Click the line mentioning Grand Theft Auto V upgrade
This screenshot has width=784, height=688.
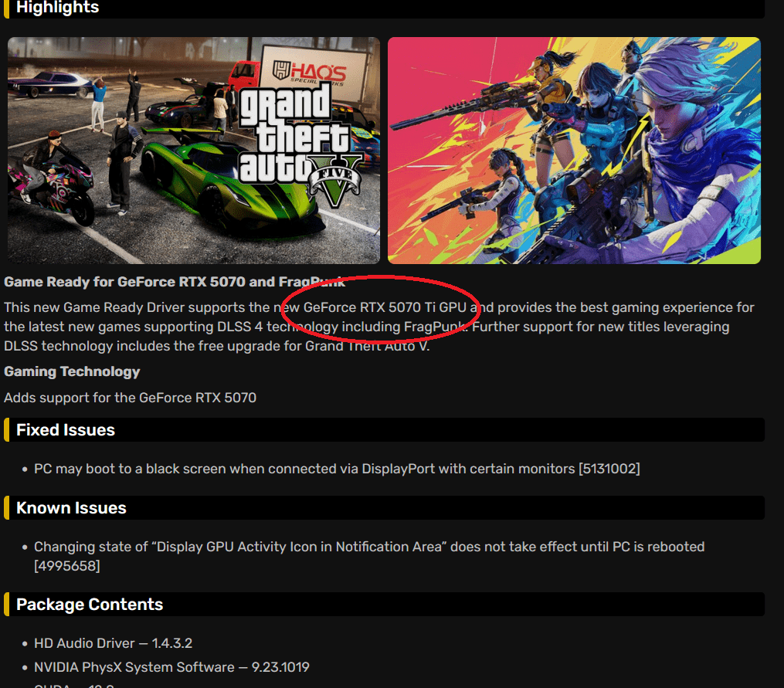216,346
